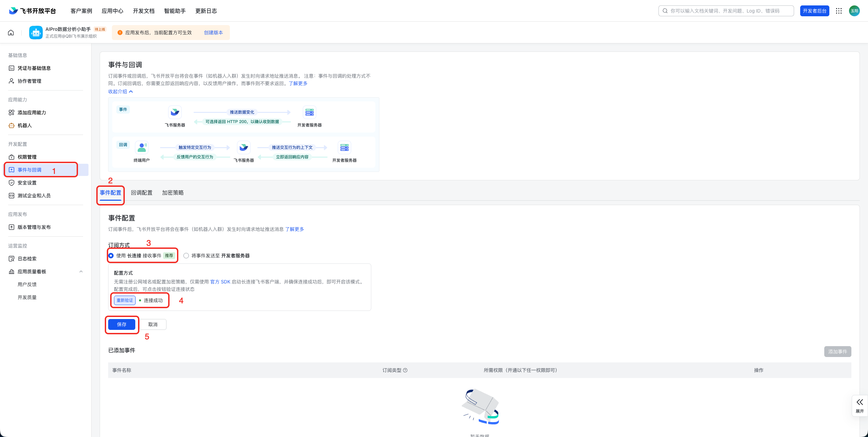Click the search magnifier icon
This screenshot has height=437, width=868.
coord(665,11)
